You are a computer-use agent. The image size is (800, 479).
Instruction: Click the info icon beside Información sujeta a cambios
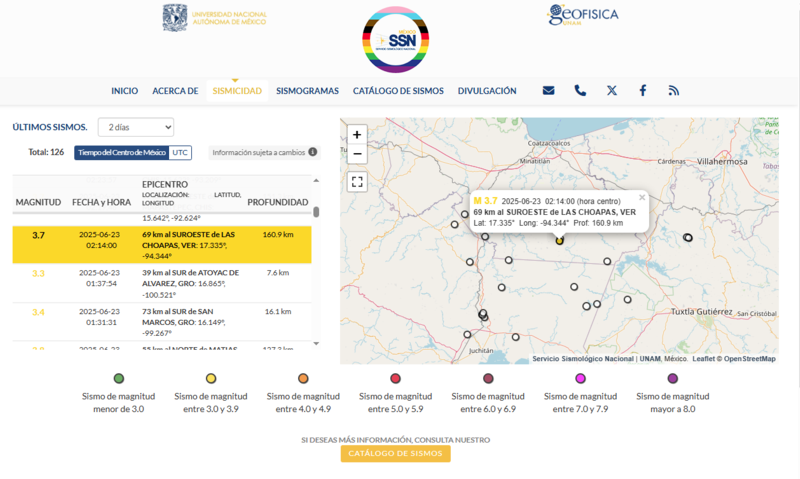pos(313,152)
